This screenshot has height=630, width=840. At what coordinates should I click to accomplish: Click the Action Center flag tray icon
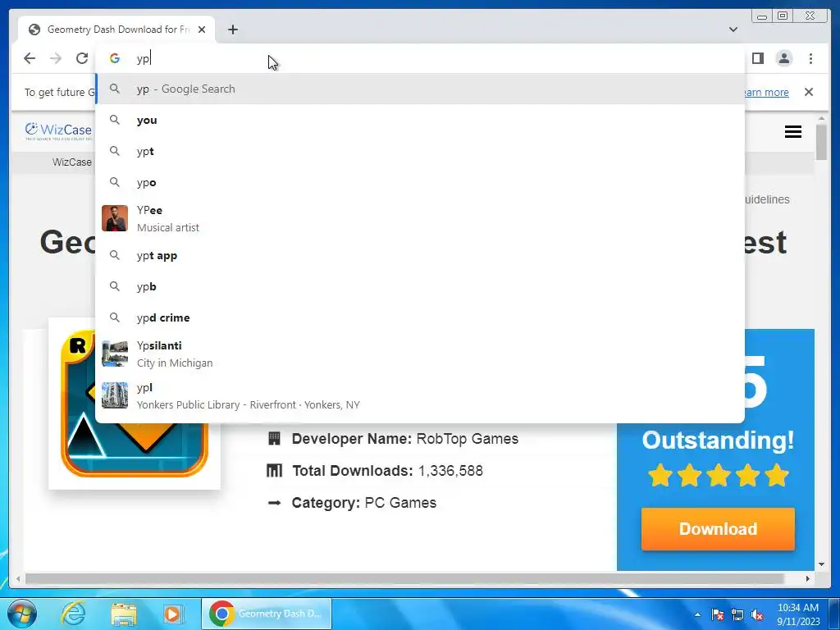point(718,614)
